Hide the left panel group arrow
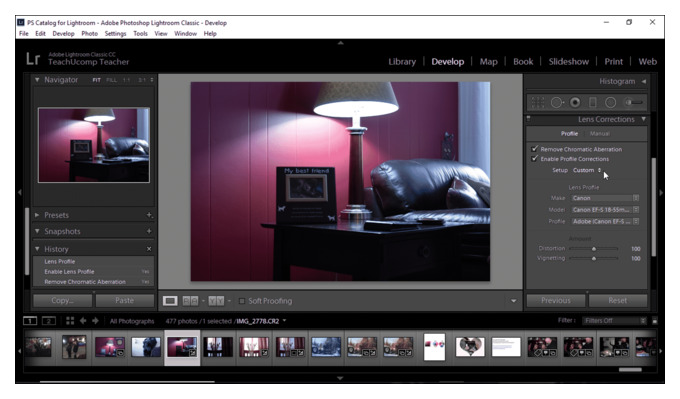Screen dimensions: 680x399 (x=20, y=192)
